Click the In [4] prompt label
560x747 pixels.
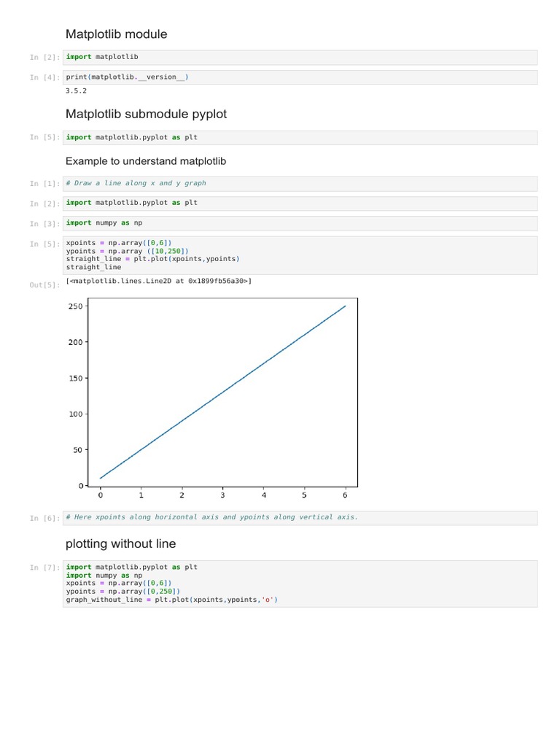pyautogui.click(x=44, y=78)
